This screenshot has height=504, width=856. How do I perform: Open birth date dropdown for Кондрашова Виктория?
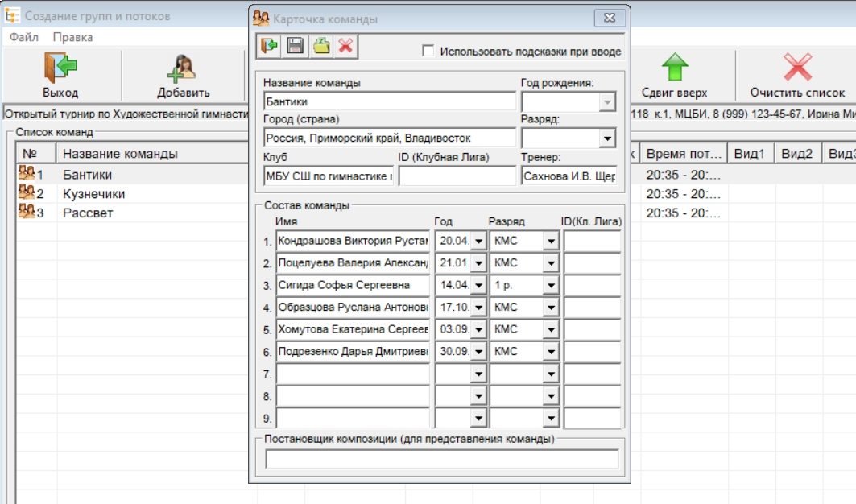pos(478,241)
